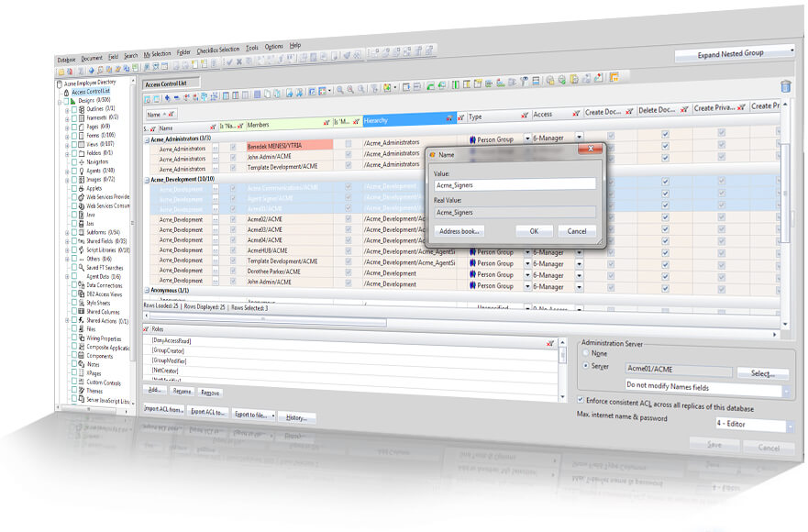Image resolution: width=808 pixels, height=532 pixels.
Task: Expand the Subforms node in the design tree
Action: pyautogui.click(x=67, y=233)
